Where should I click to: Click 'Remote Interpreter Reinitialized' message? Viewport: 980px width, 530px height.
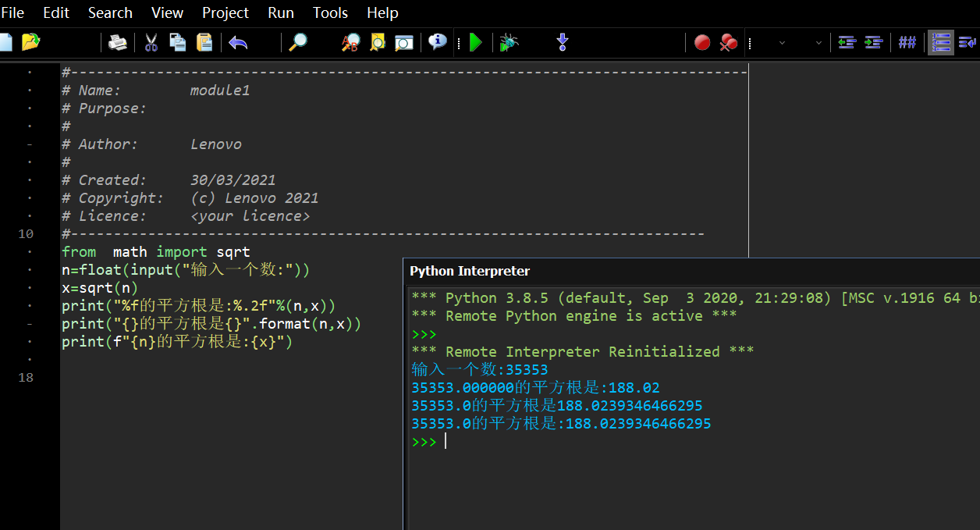pos(583,351)
